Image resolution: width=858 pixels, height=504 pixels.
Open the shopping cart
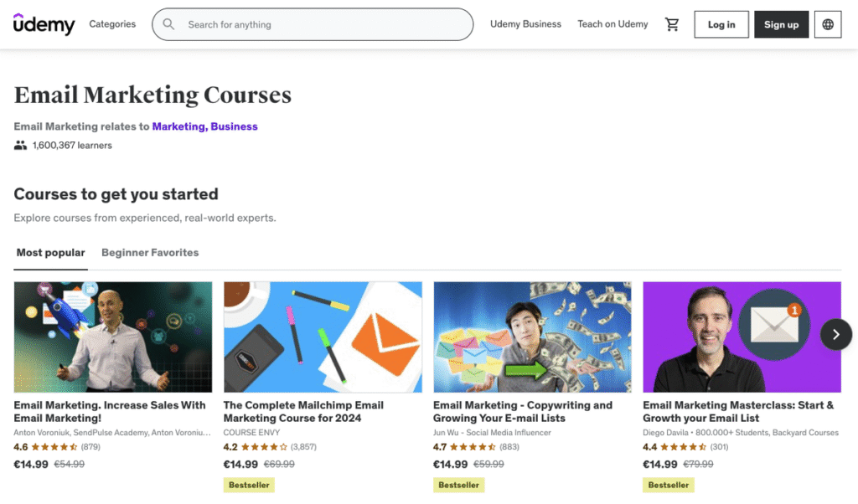(x=672, y=24)
